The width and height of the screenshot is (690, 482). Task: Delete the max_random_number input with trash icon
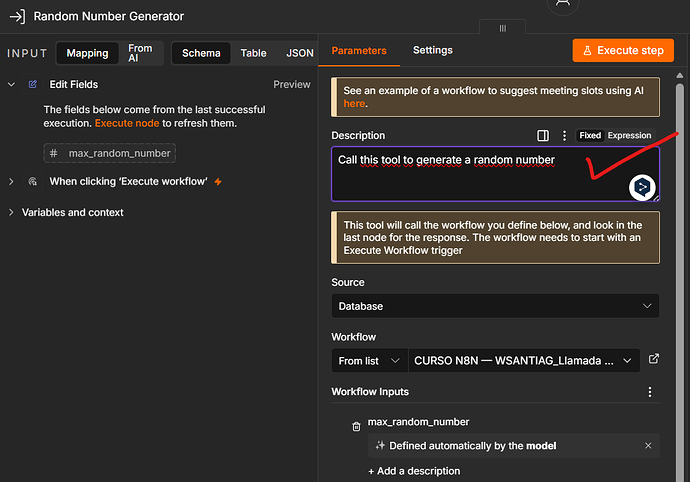coord(356,427)
